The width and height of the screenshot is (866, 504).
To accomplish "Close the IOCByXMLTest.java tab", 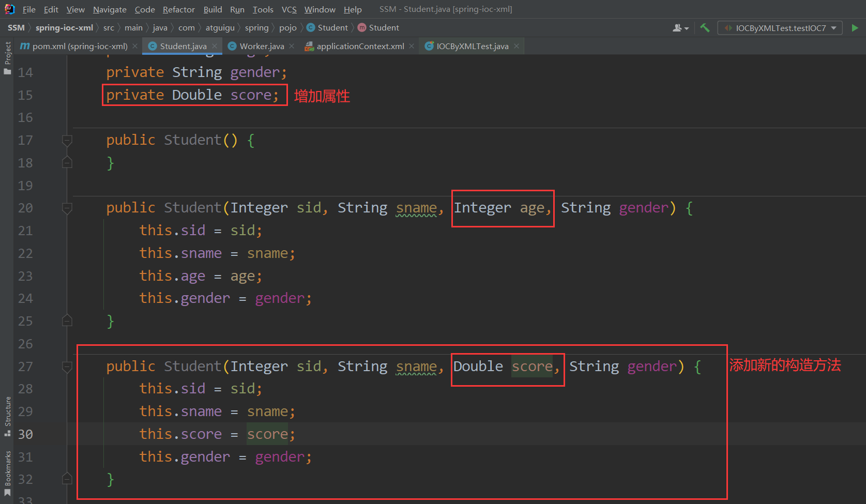I will coord(516,46).
